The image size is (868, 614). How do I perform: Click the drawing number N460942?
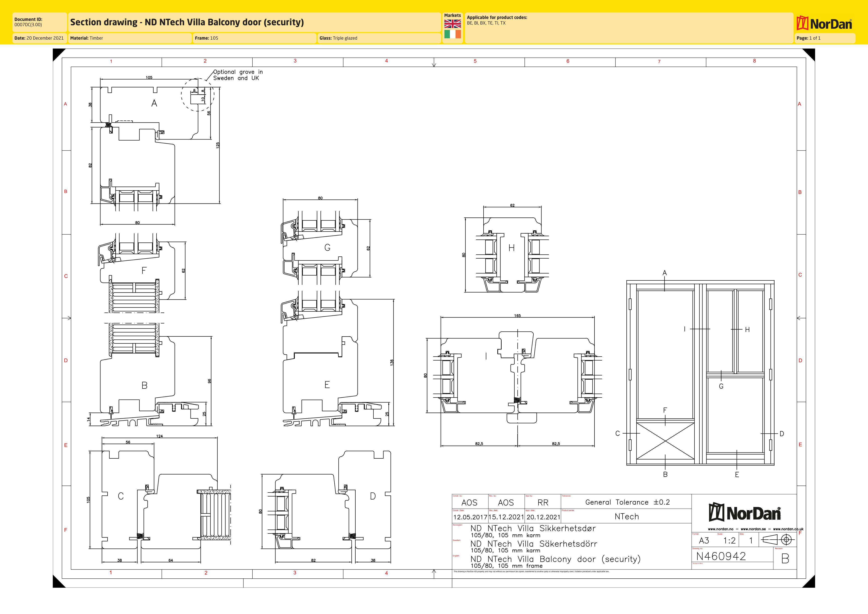721,556
